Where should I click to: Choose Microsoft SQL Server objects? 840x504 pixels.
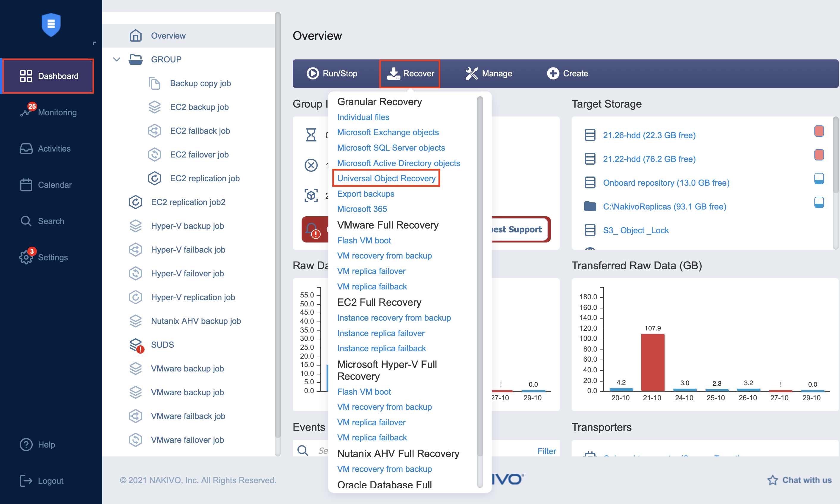391,148
